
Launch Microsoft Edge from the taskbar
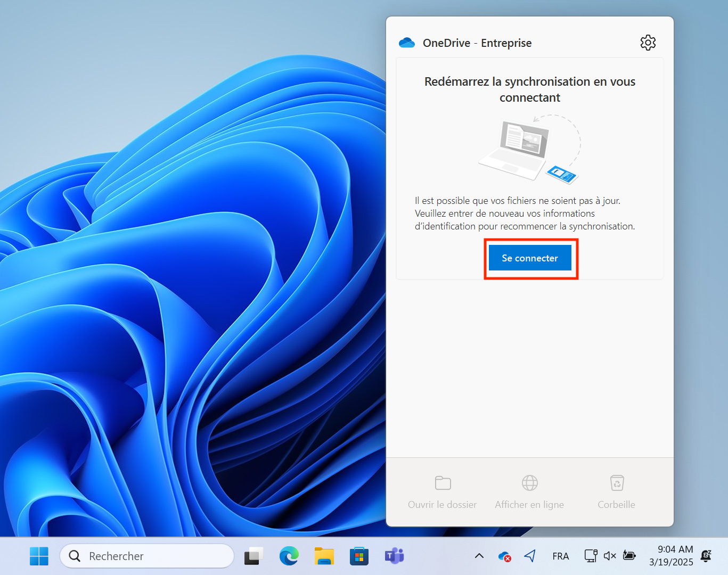[289, 556]
